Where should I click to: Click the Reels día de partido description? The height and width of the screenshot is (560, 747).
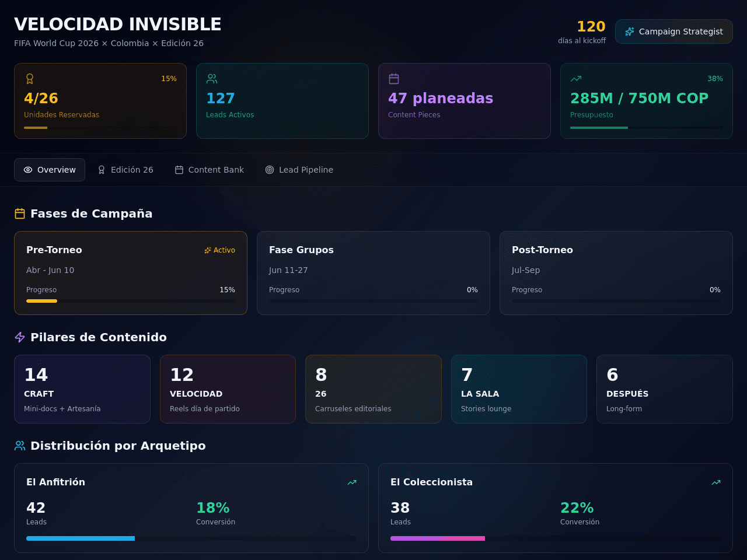point(205,409)
